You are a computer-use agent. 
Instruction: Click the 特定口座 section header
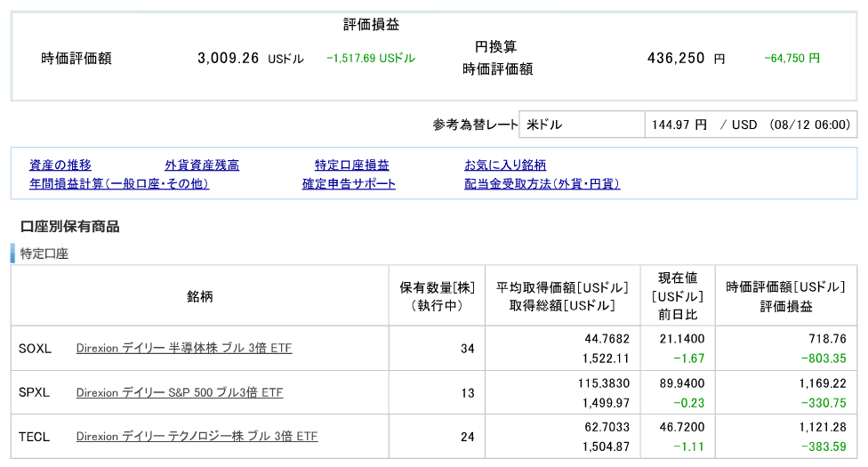coord(44,254)
